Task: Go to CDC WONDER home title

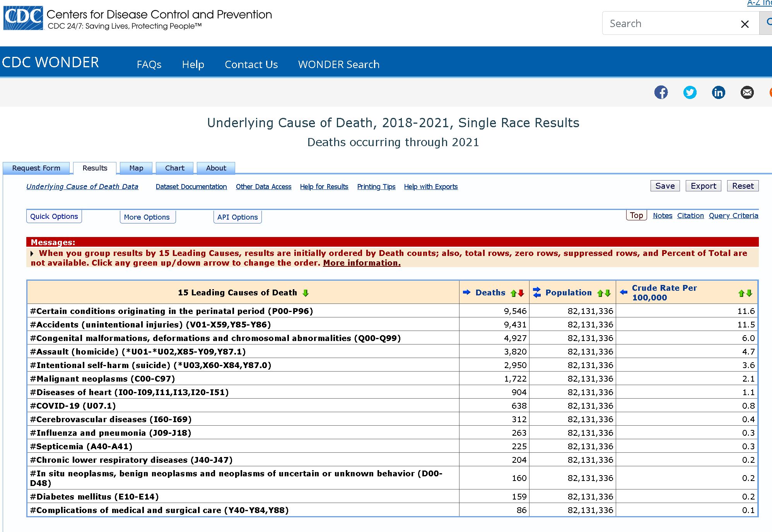Action: [50, 62]
